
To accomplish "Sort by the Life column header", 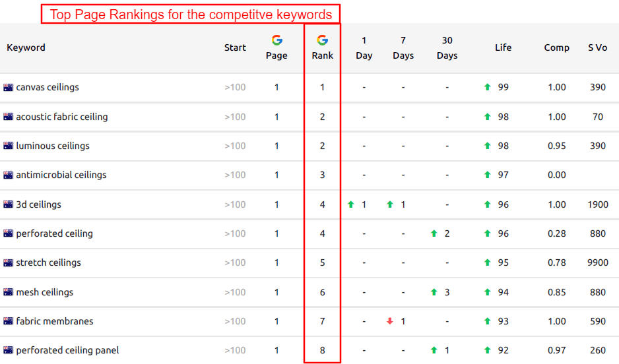I will [503, 47].
